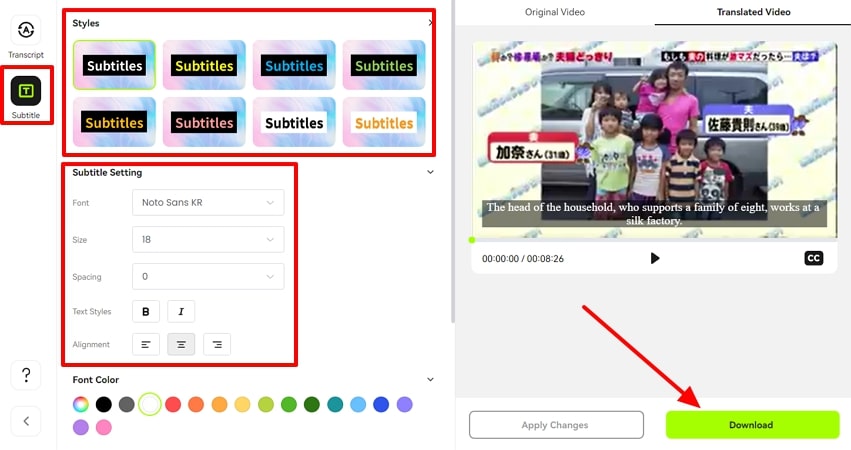The width and height of the screenshot is (851, 450).
Task: Click the Download button
Action: click(751, 424)
